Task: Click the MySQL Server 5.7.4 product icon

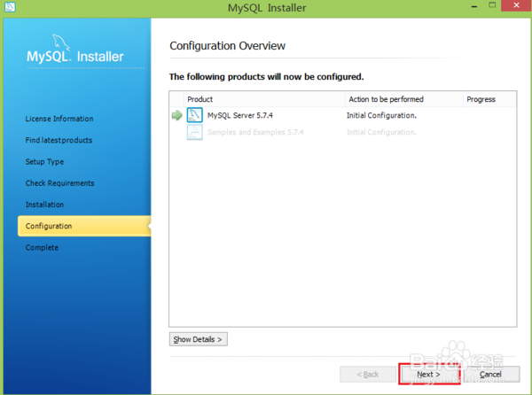Action: (195, 115)
